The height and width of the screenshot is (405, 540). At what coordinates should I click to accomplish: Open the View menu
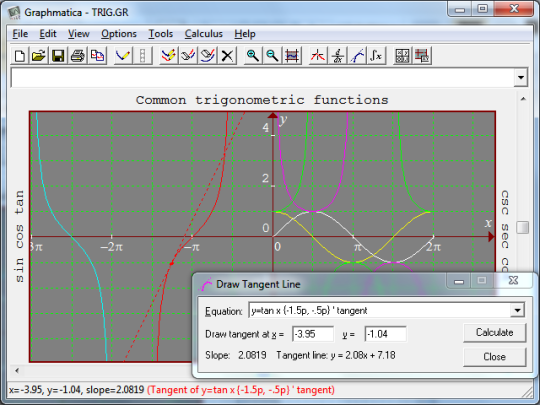[79, 34]
